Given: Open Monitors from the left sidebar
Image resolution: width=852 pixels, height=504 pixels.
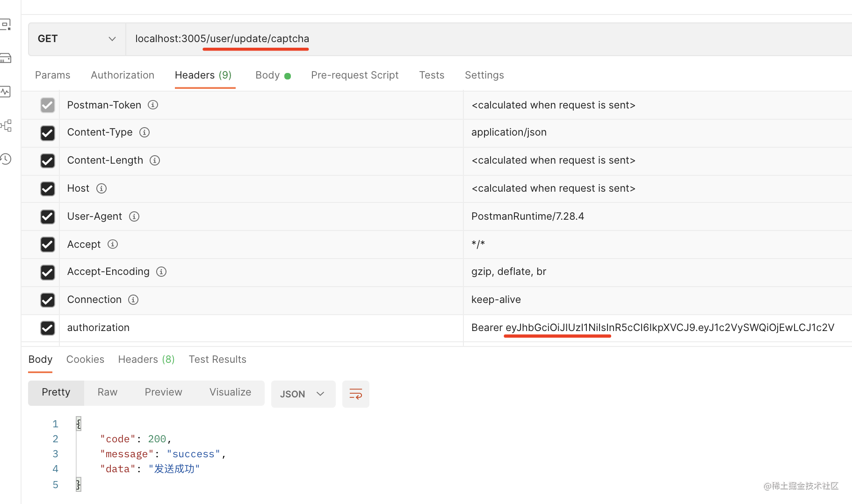Looking at the screenshot, I should coord(6,92).
